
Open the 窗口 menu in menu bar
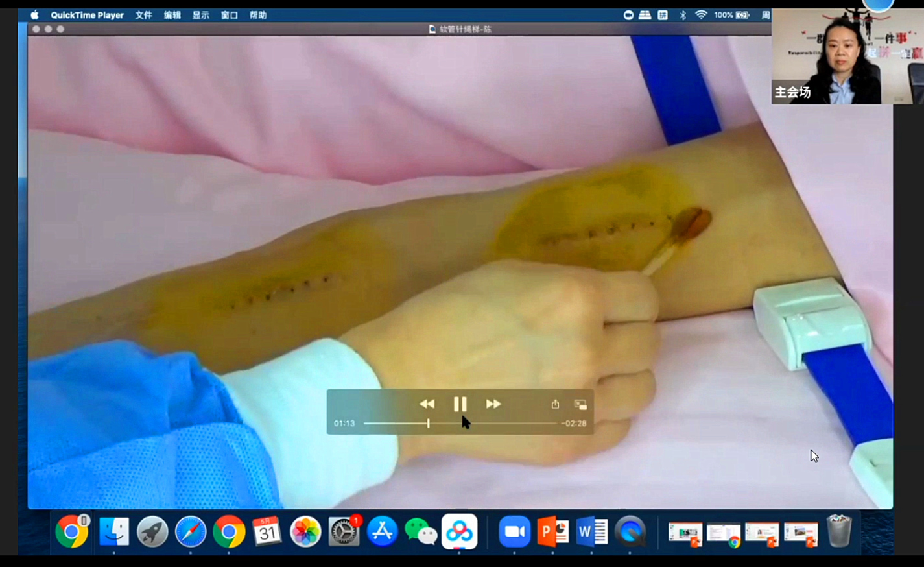(x=229, y=15)
